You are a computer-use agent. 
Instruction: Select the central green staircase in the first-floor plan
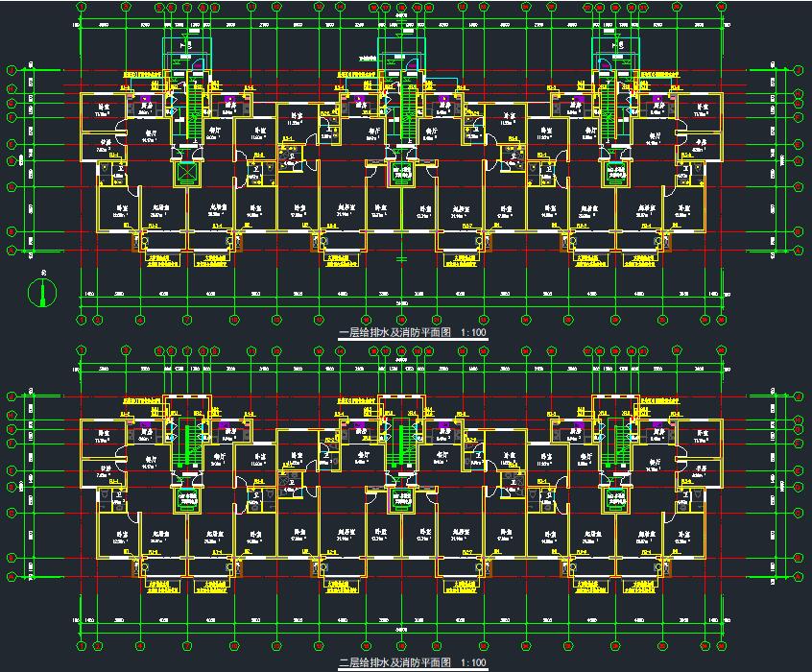(408, 113)
